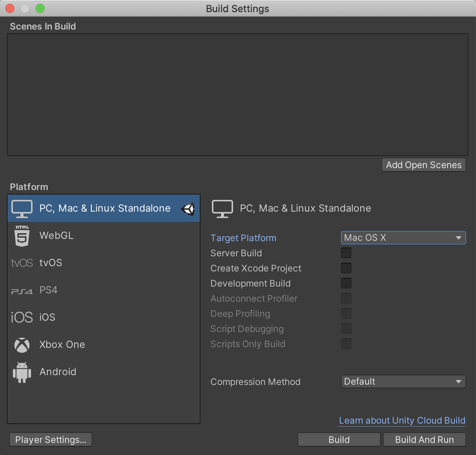Enable Create Xcode Project
The width and height of the screenshot is (476, 455).
coord(346,268)
